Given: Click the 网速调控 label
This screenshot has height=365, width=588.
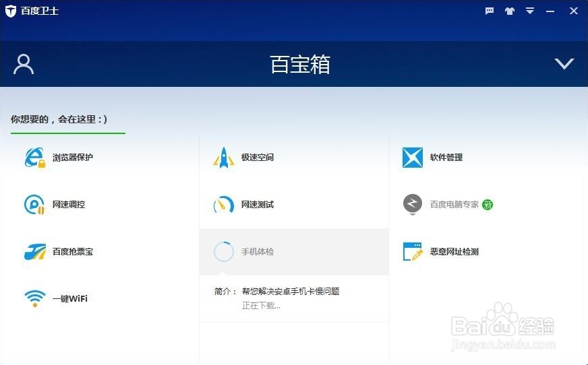Looking at the screenshot, I should point(69,205).
